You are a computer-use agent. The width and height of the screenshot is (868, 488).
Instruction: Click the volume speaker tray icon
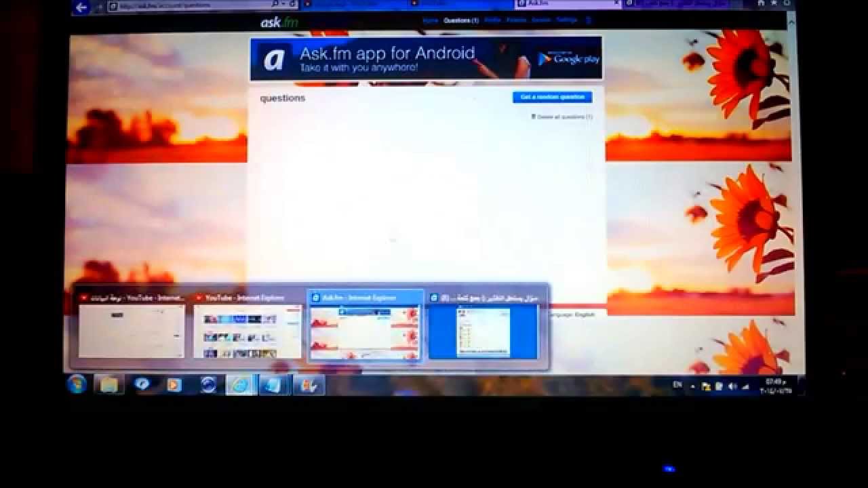tap(732, 386)
